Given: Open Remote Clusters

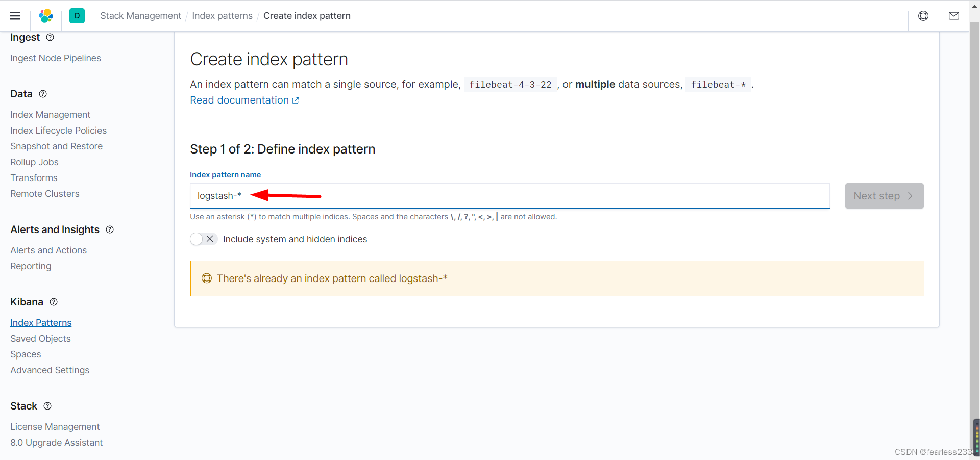Looking at the screenshot, I should (x=45, y=194).
